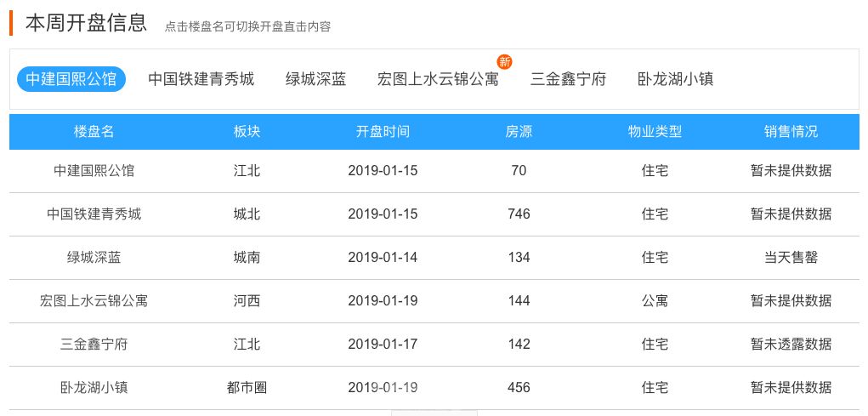This screenshot has width=868, height=416.
Task: Click the 144 housing count cell
Action: [519, 301]
